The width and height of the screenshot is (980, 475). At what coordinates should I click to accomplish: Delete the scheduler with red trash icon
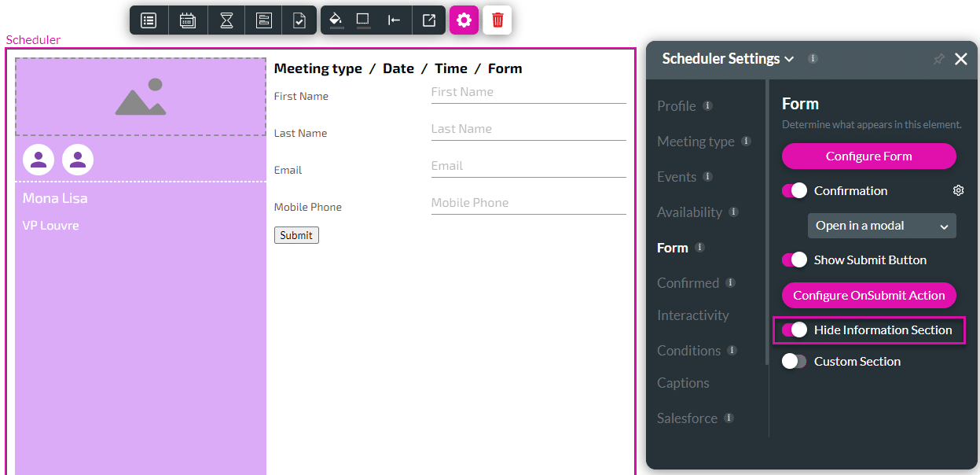coord(497,20)
